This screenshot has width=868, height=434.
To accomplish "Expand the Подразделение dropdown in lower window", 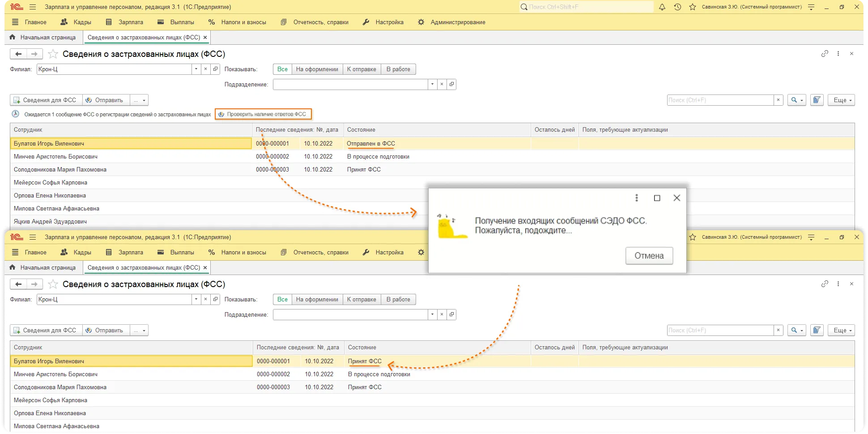I will pos(432,315).
